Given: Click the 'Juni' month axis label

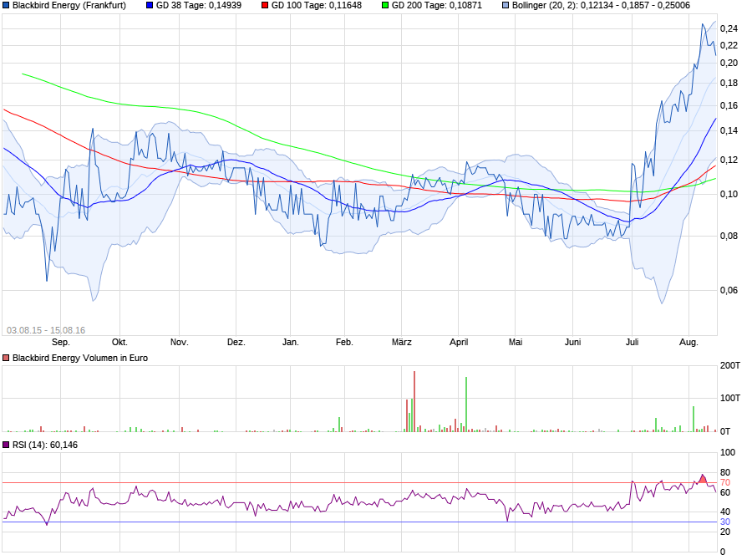Looking at the screenshot, I should (x=572, y=342).
